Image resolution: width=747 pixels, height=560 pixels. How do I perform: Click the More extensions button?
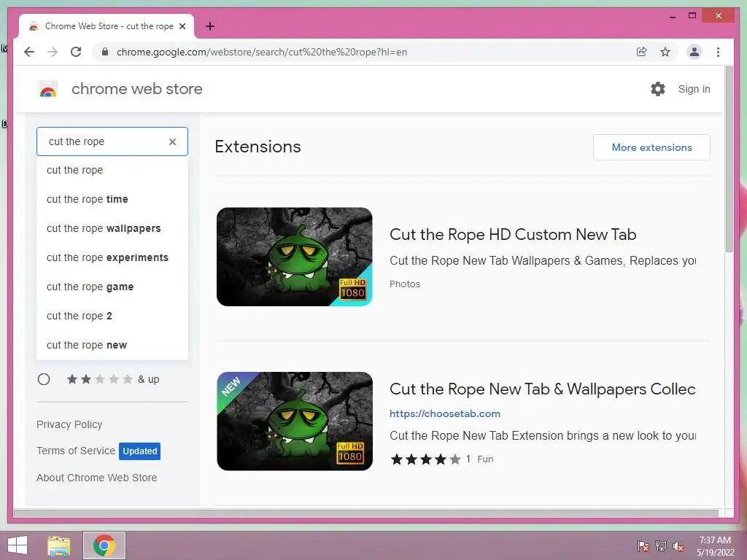651,147
